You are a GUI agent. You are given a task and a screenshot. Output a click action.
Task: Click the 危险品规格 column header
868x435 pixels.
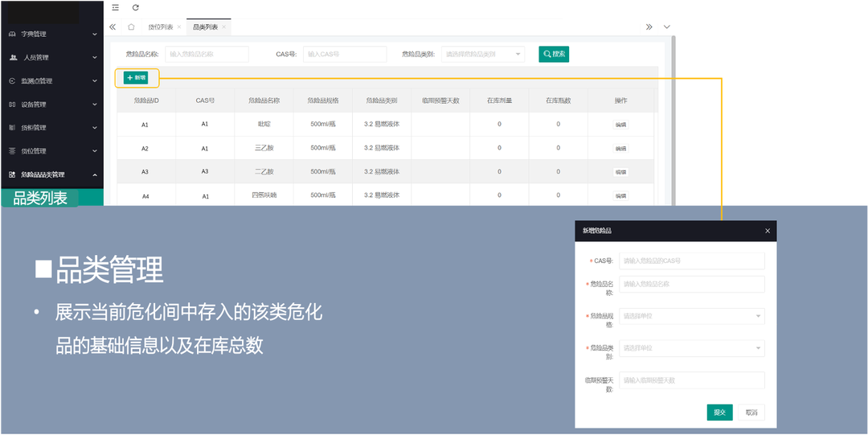323,101
